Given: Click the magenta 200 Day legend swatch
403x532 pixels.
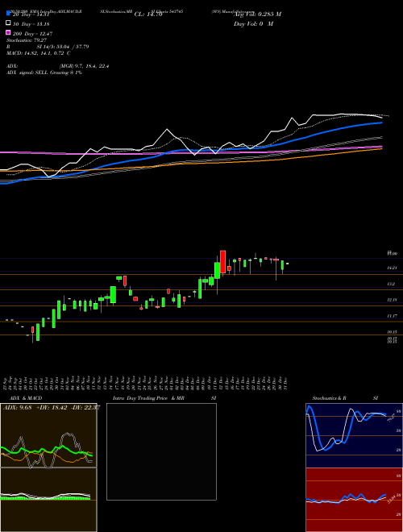Looking at the screenshot, I should [x=8, y=33].
